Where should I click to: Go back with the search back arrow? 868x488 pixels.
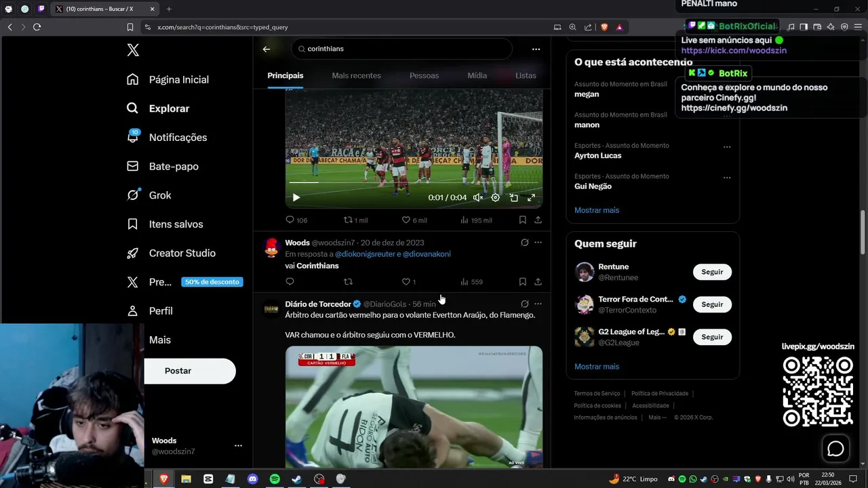coord(267,49)
